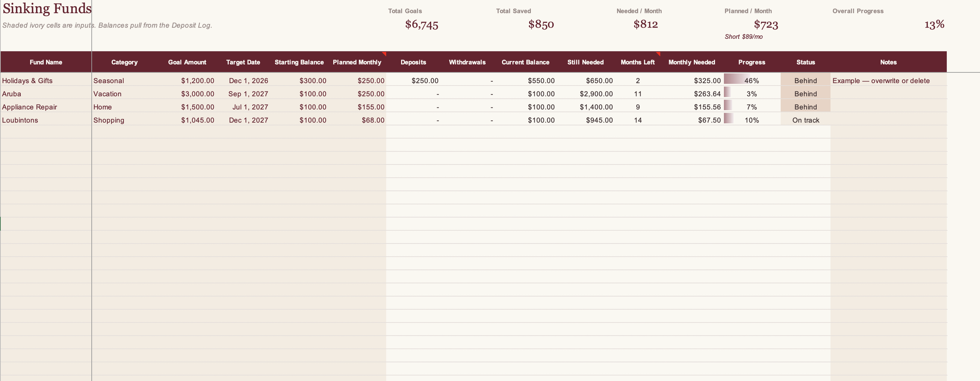Image resolution: width=980 pixels, height=381 pixels.
Task: Select the Aruba goal amount $3,000.00 cell
Action: point(187,94)
